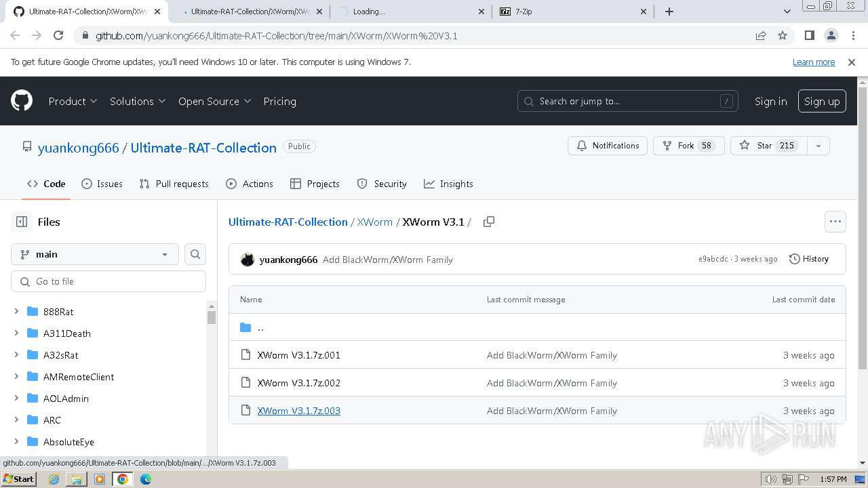Click the file search magnifier button

[195, 254]
